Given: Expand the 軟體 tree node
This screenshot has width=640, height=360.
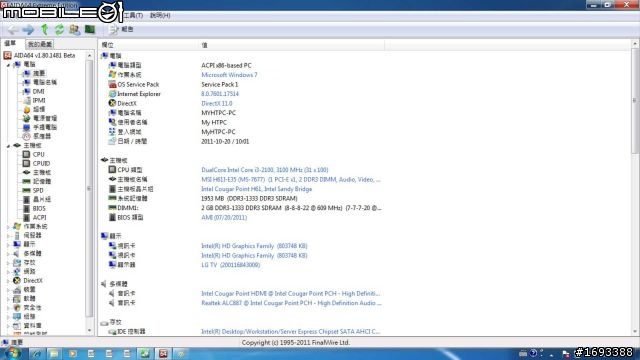Looking at the screenshot, I should (x=8, y=299).
